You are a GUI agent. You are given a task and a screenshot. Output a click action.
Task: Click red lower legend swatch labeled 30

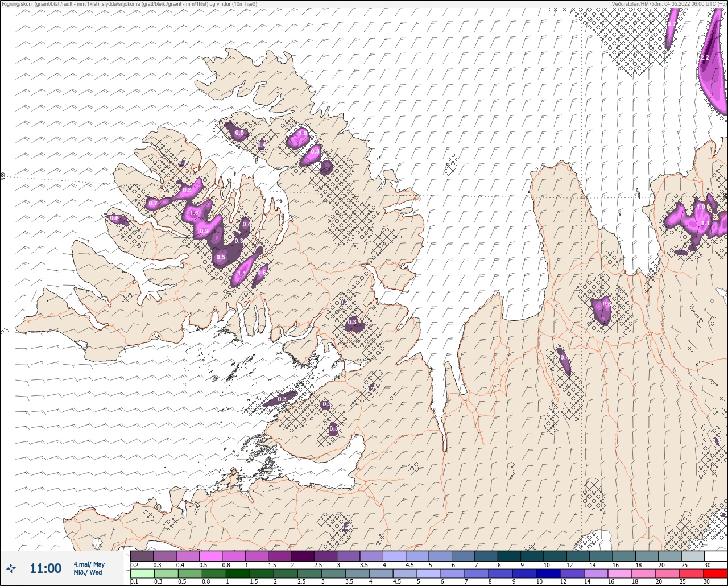coord(715,573)
